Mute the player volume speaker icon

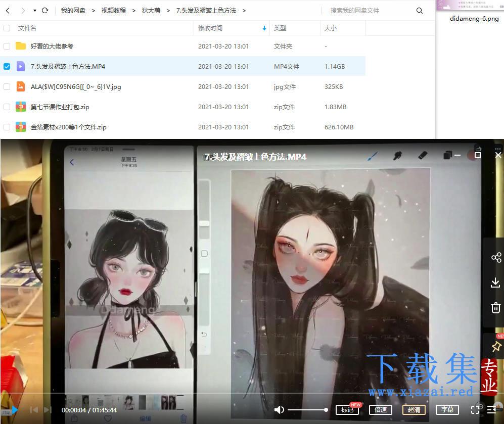click(279, 409)
